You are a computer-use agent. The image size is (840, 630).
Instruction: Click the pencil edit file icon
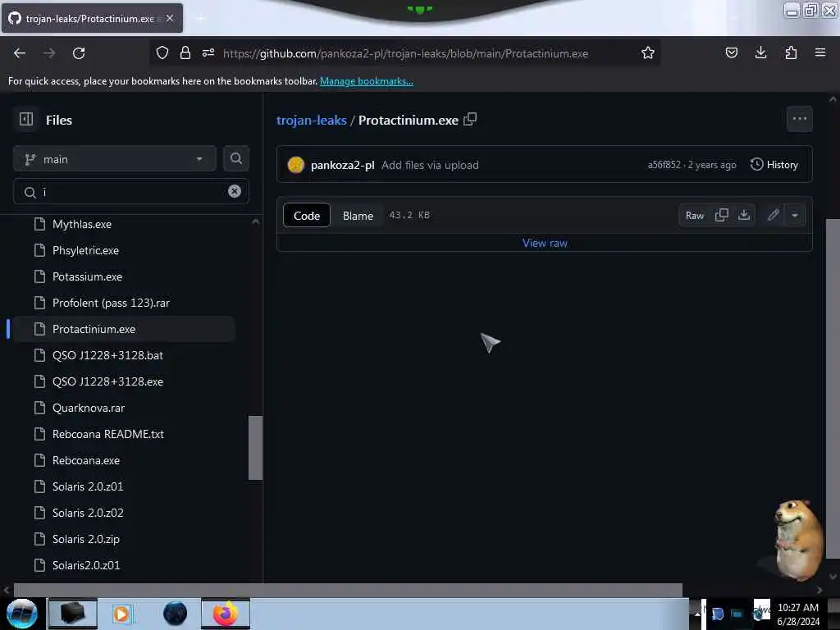[x=773, y=216]
